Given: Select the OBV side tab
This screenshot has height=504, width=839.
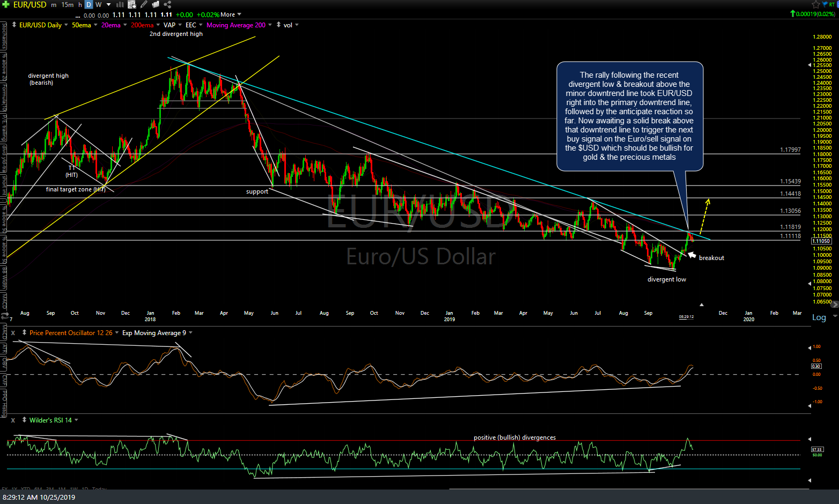Looking at the screenshot, I should click(x=4, y=364).
